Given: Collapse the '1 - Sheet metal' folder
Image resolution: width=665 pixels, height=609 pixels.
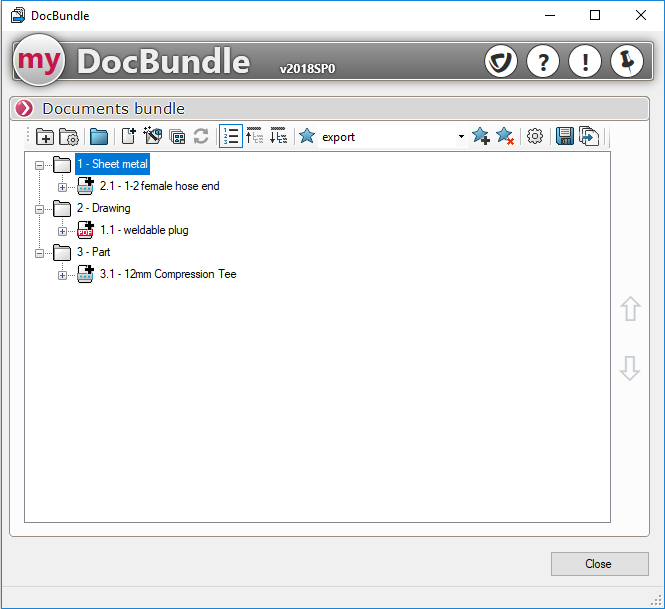Looking at the screenshot, I should 40,164.
